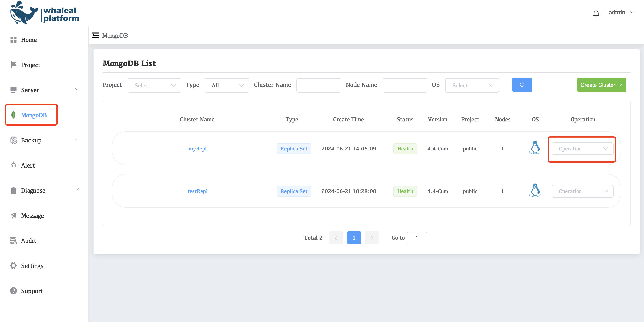Image resolution: width=644 pixels, height=322 pixels.
Task: Click the Diagnose clipboard icon
Action: click(13, 190)
